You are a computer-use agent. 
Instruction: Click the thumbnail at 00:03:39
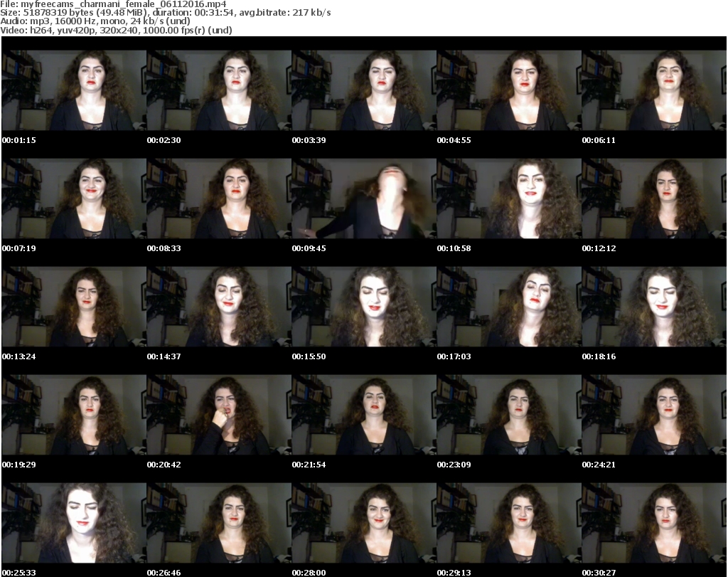(364, 90)
